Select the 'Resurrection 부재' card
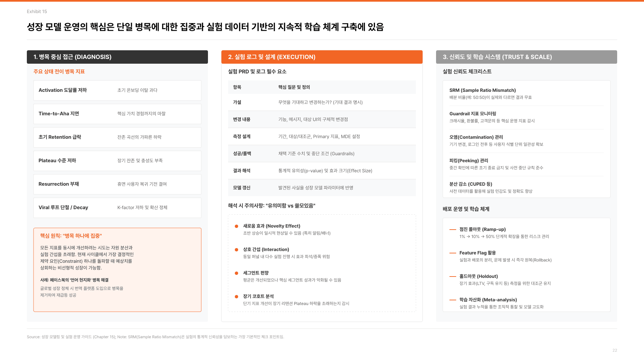 pyautogui.click(x=117, y=184)
